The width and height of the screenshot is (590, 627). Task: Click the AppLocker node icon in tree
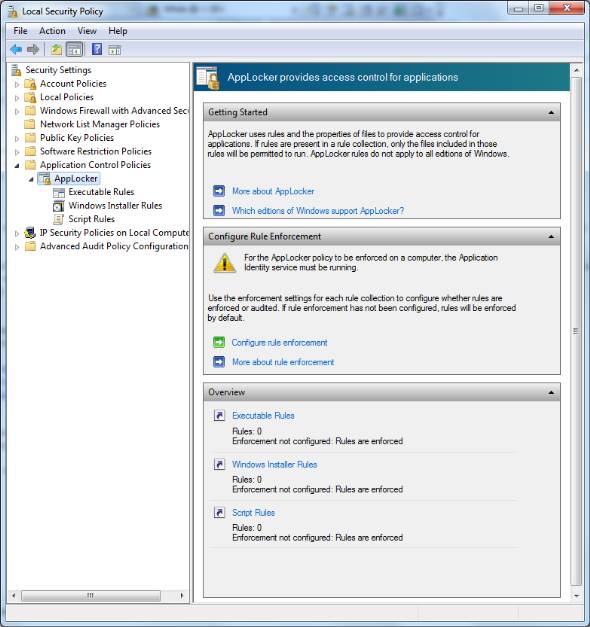coord(45,178)
